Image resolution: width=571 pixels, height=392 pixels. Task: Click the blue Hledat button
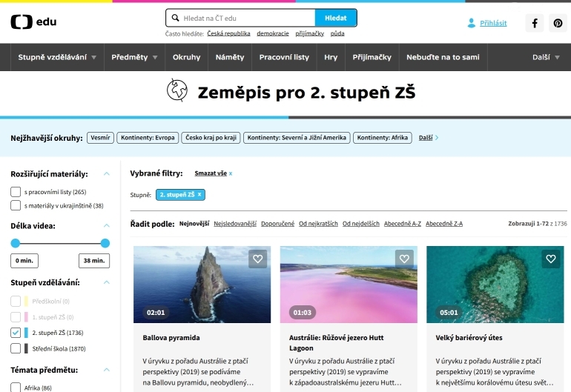click(336, 18)
